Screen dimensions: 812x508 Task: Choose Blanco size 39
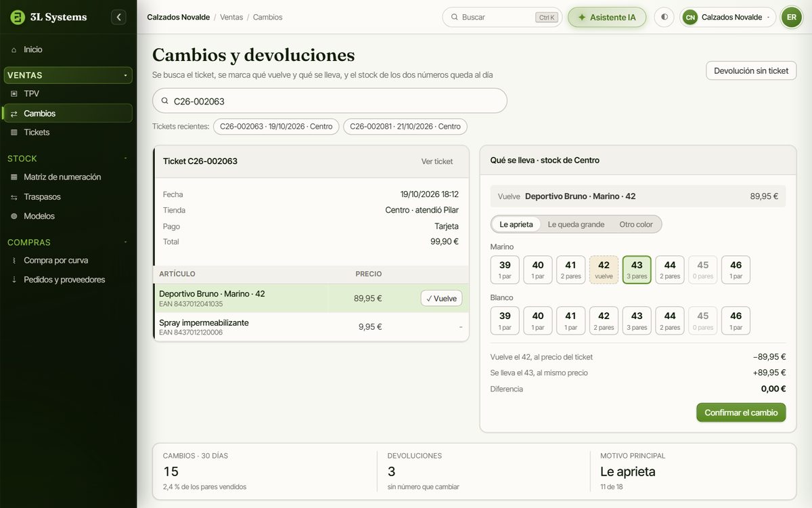[x=505, y=320]
